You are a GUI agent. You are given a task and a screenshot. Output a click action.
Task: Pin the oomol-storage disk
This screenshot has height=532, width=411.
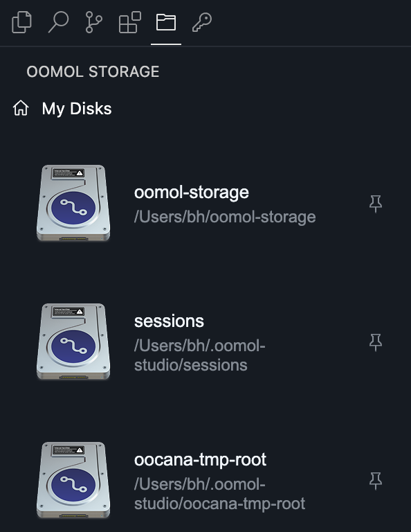[x=376, y=204]
